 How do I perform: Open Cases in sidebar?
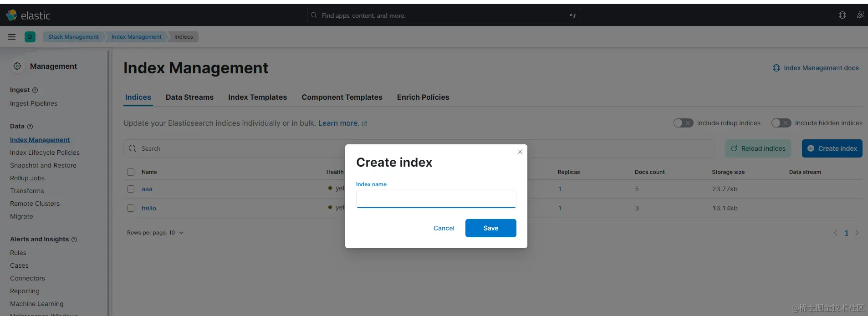[x=19, y=265]
